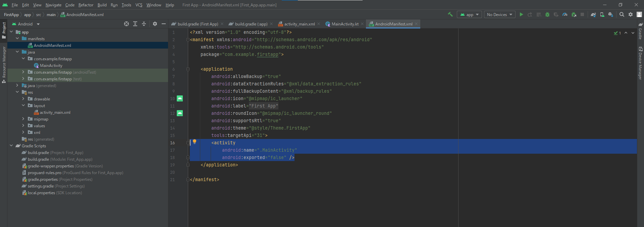
Task: Go to next highlighted problem arrow
Action: pyautogui.click(x=633, y=33)
